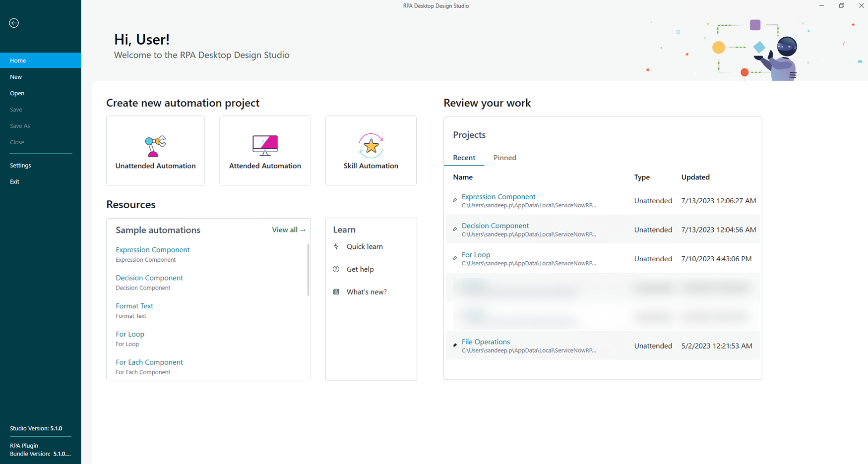Click the 5/2/2023 12:21:53 AM date
This screenshot has height=464, width=868.
click(717, 346)
